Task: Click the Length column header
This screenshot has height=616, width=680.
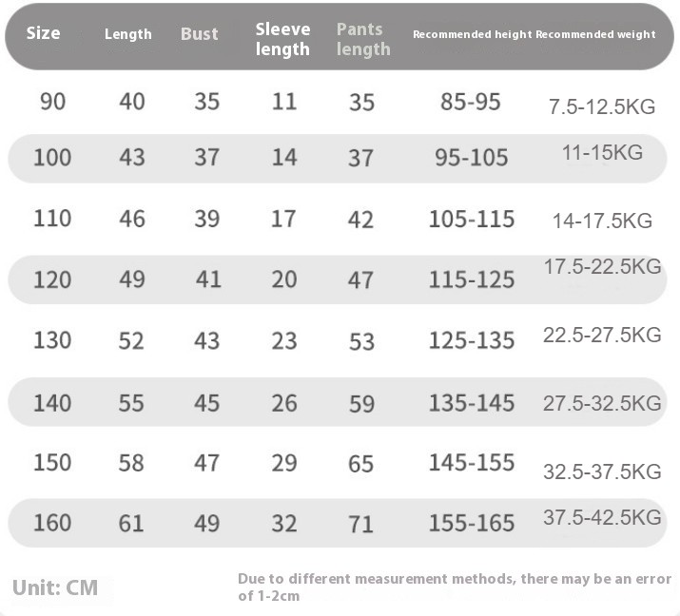Action: click(128, 34)
